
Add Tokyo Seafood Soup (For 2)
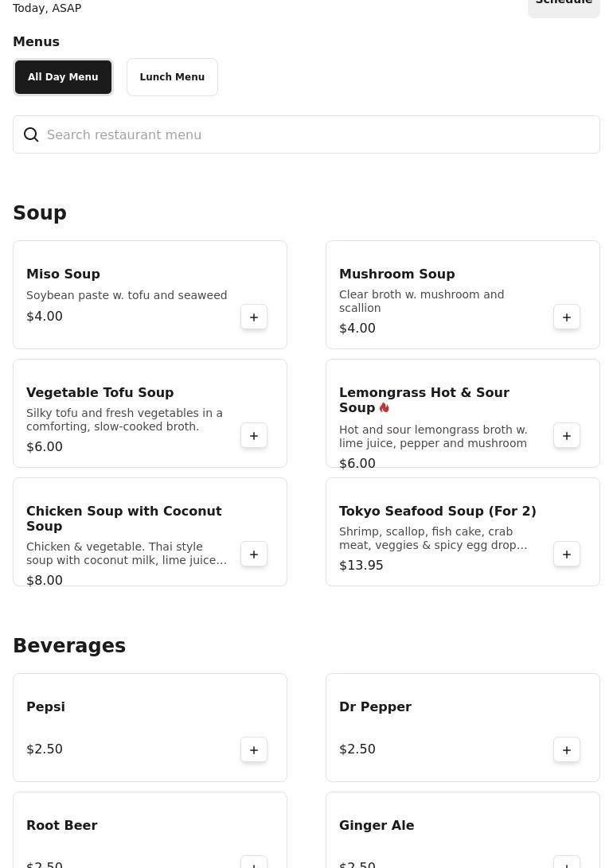coord(567,555)
